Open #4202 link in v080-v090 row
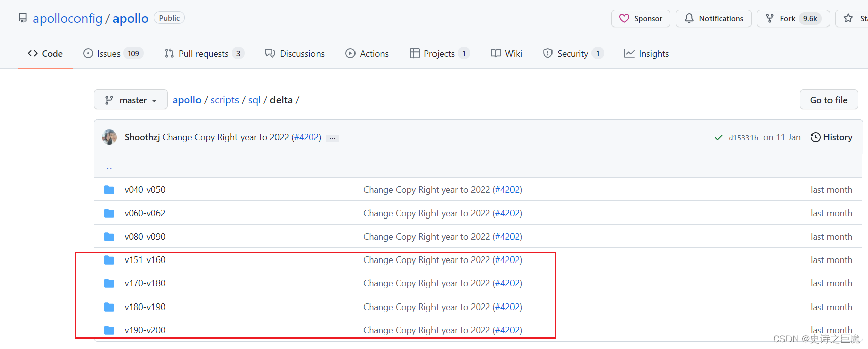 click(507, 237)
